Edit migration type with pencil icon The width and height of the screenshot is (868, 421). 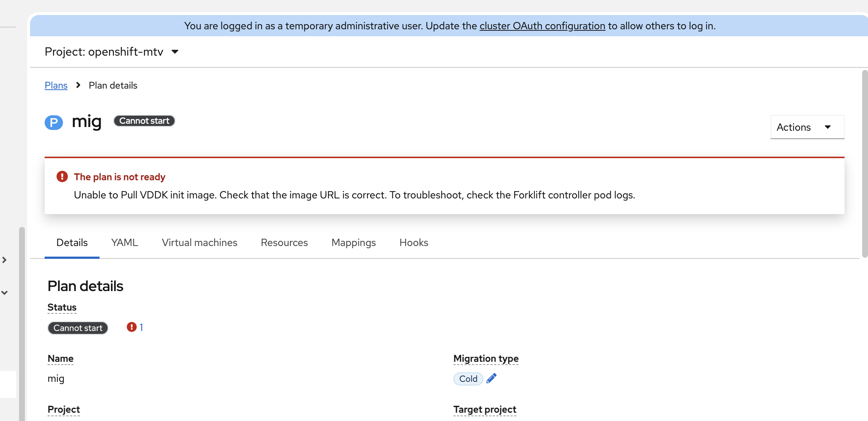pos(491,378)
